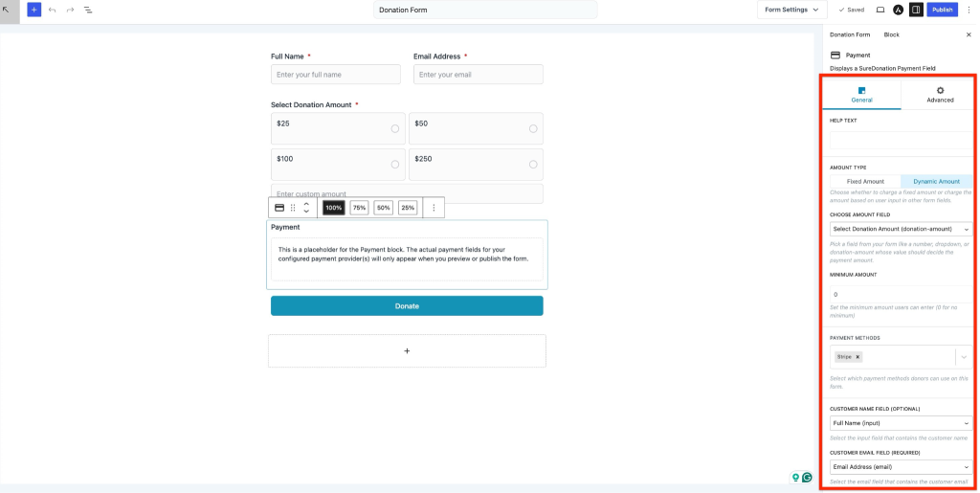
Task: Open the Customer Email Field dropdown
Action: pyautogui.click(x=901, y=467)
